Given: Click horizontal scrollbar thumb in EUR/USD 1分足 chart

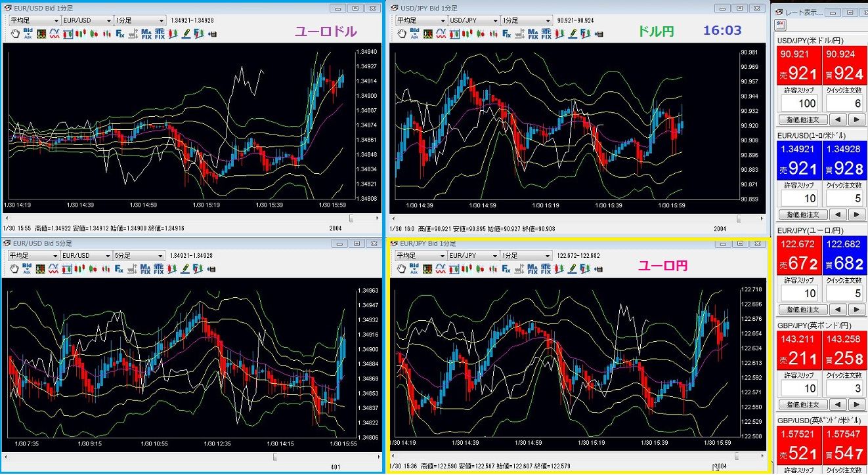Looking at the screenshot, I should 351,218.
